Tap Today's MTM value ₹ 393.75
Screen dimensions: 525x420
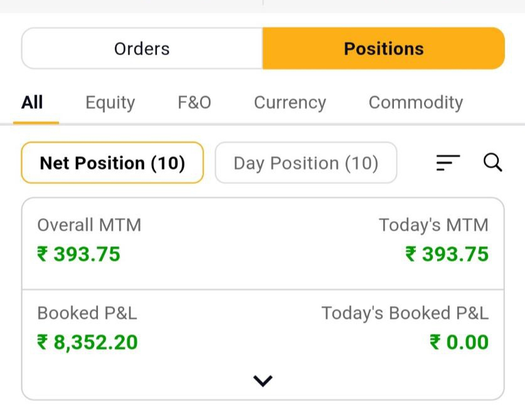coord(447,254)
